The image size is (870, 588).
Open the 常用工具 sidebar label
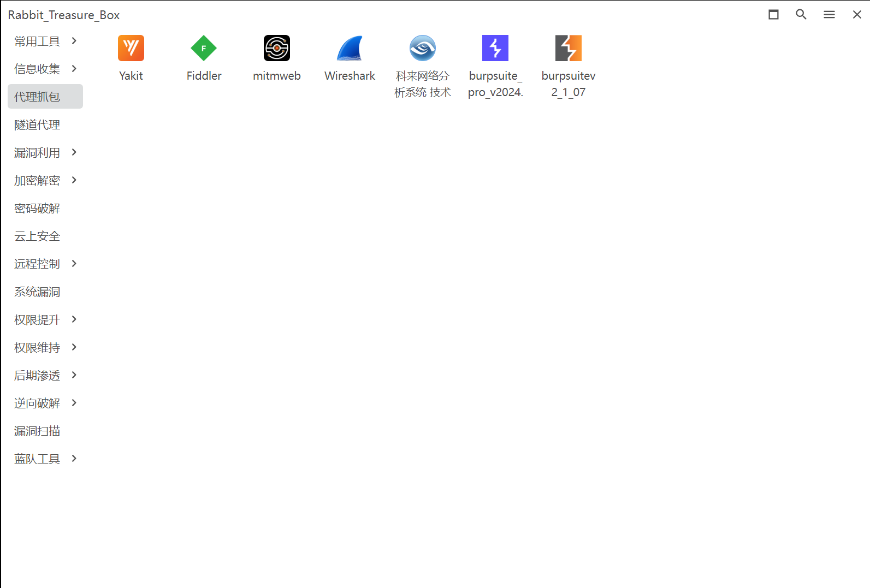[x=37, y=41]
